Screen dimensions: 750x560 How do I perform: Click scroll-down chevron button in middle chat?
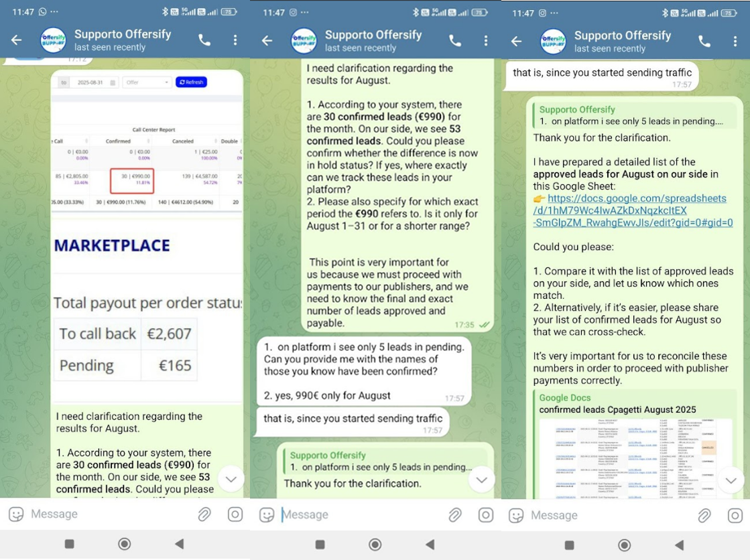click(482, 480)
